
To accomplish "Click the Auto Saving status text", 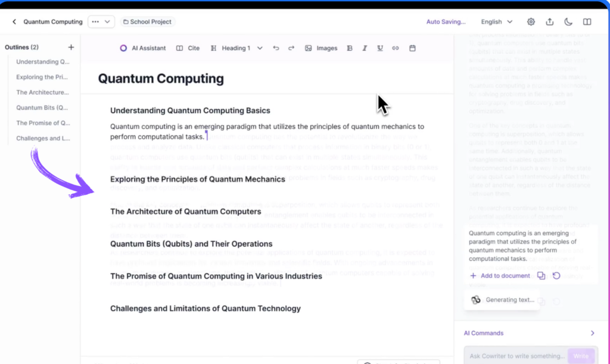I will [x=446, y=22].
